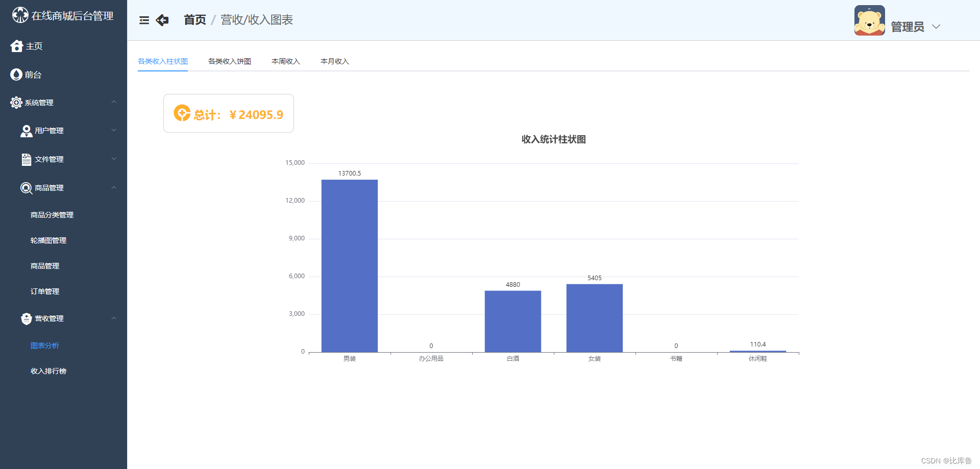This screenshot has width=980, height=469.
Task: Switch to the 各类收入饼图 tab
Action: coord(229,61)
